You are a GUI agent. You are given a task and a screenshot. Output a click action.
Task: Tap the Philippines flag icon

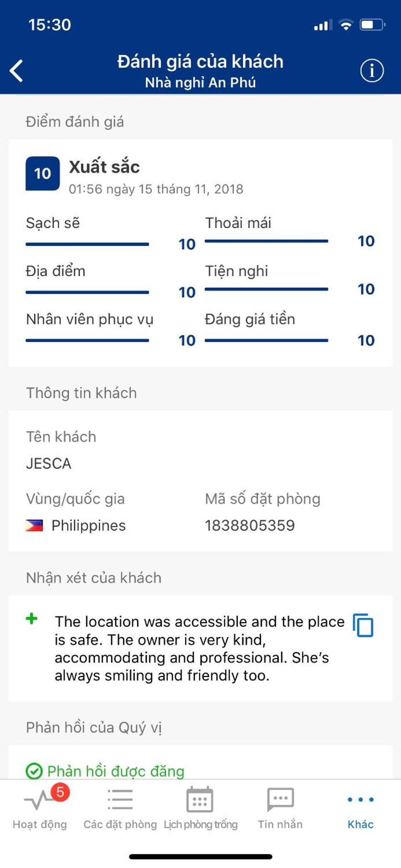click(34, 525)
